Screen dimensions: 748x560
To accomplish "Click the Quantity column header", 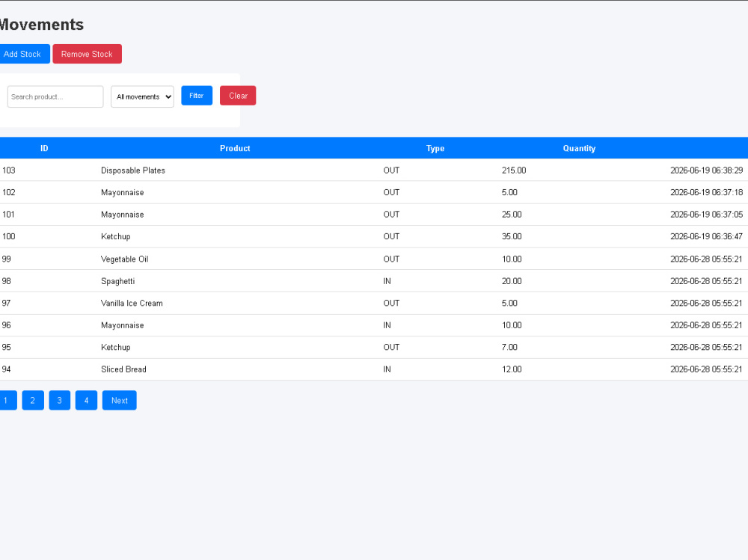I will [x=579, y=148].
